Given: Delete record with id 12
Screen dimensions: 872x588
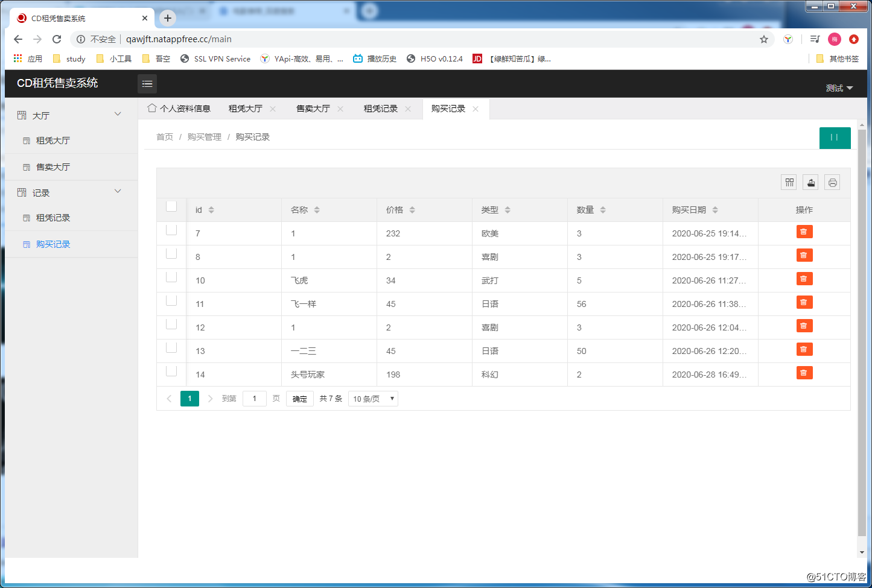Looking at the screenshot, I should click(x=804, y=326).
